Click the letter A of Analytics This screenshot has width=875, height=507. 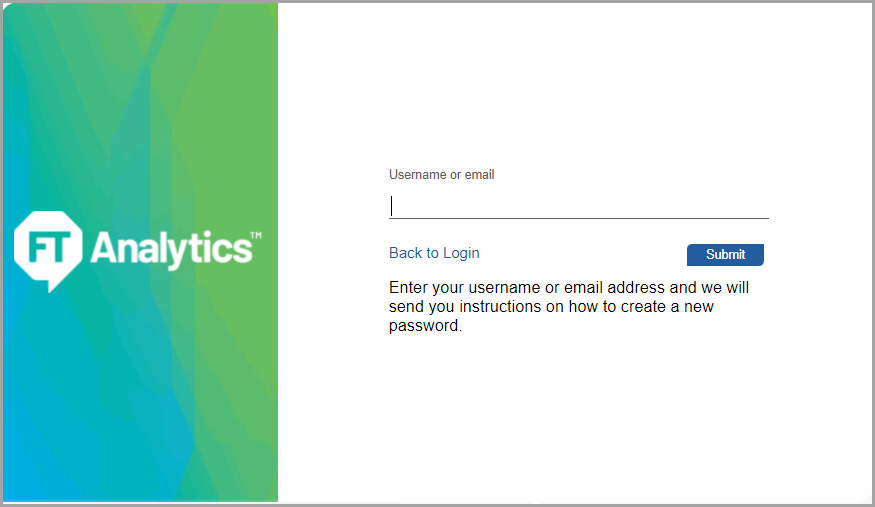click(103, 248)
